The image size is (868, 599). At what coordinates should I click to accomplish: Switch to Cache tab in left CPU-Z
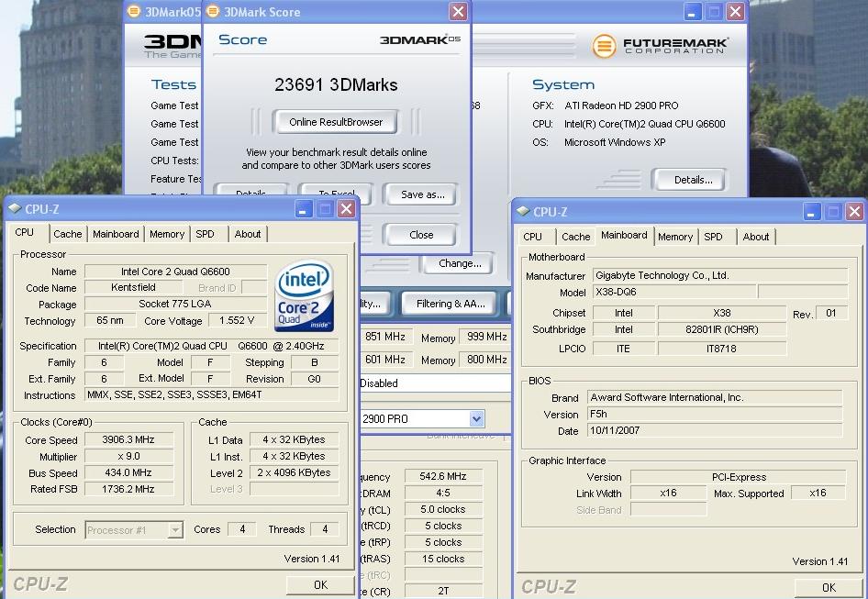(68, 234)
